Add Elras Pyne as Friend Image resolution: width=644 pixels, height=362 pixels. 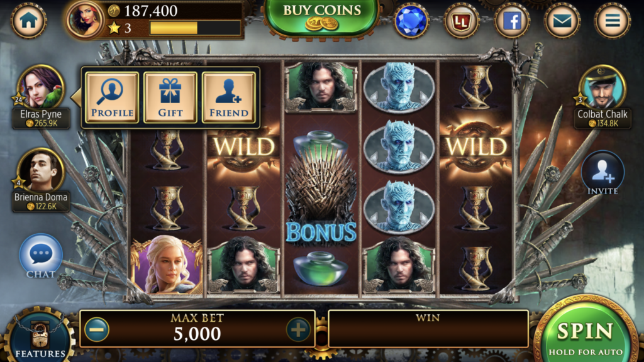pyautogui.click(x=229, y=97)
